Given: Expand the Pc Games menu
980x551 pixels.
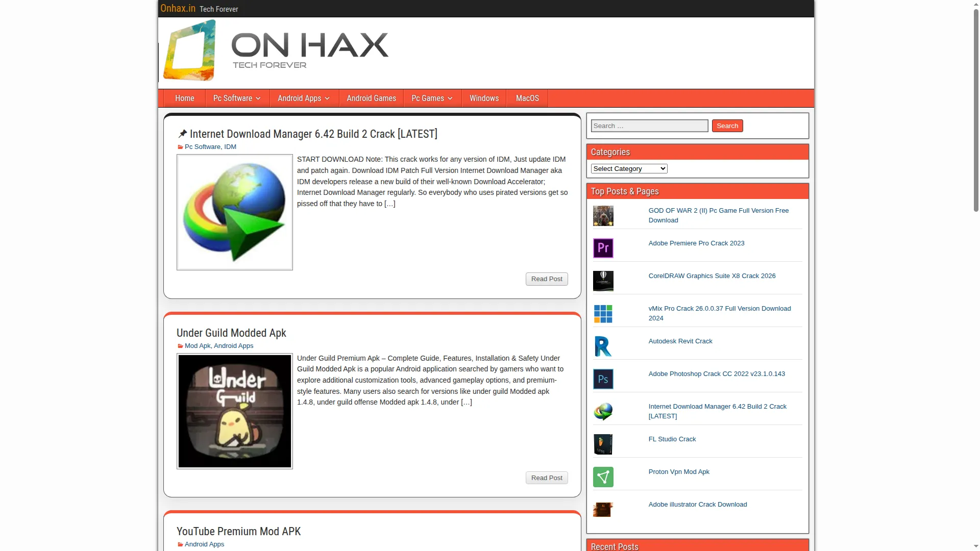Looking at the screenshot, I should (432, 98).
